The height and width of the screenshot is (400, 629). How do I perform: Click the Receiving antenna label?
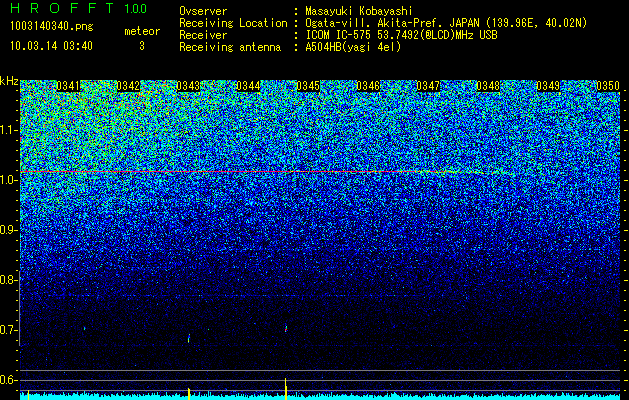230,47
